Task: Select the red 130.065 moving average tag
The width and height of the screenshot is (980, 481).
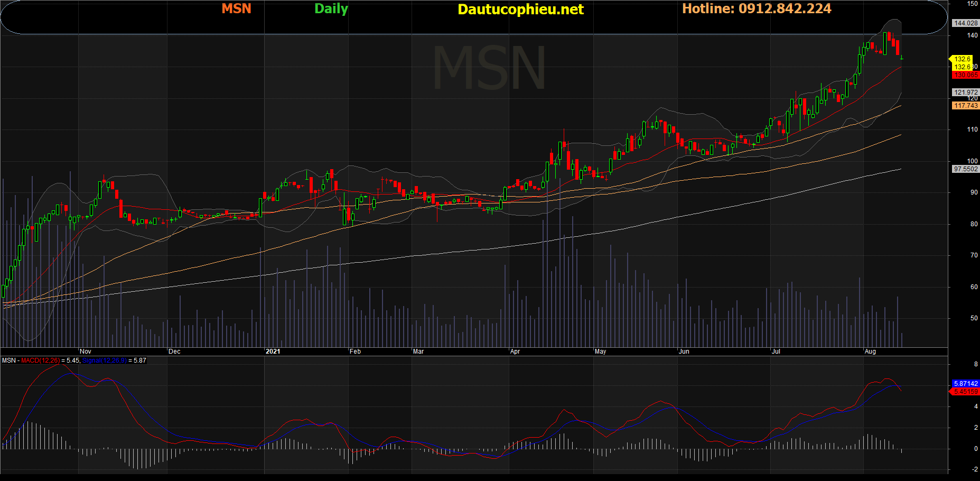Action: point(965,75)
